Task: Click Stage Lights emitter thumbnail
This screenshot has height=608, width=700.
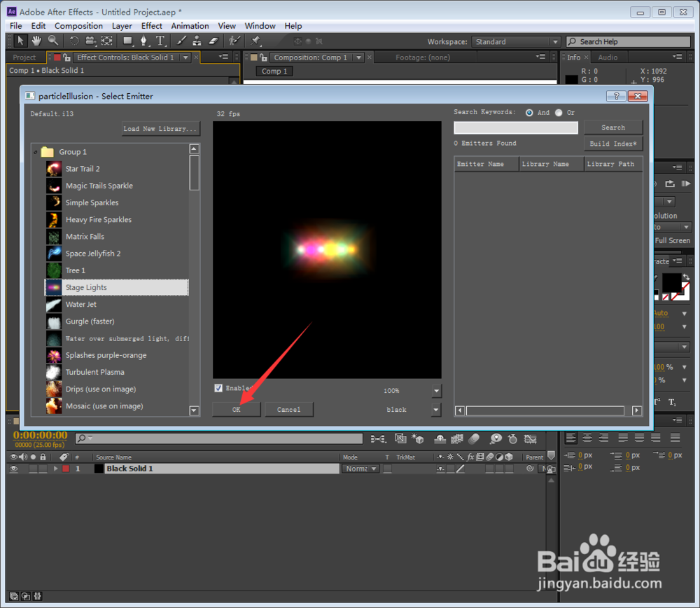Action: coord(54,287)
